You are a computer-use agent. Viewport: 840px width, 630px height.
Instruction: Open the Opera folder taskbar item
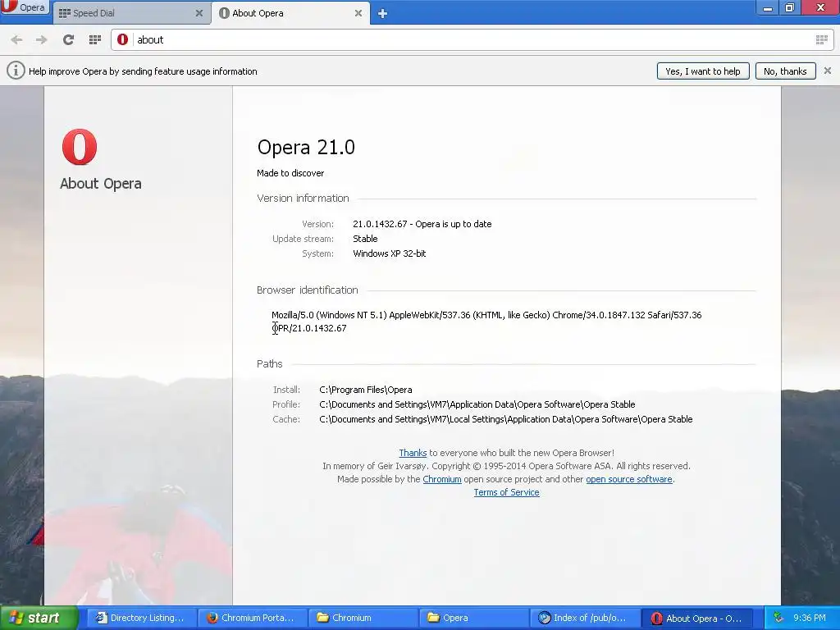click(473, 618)
